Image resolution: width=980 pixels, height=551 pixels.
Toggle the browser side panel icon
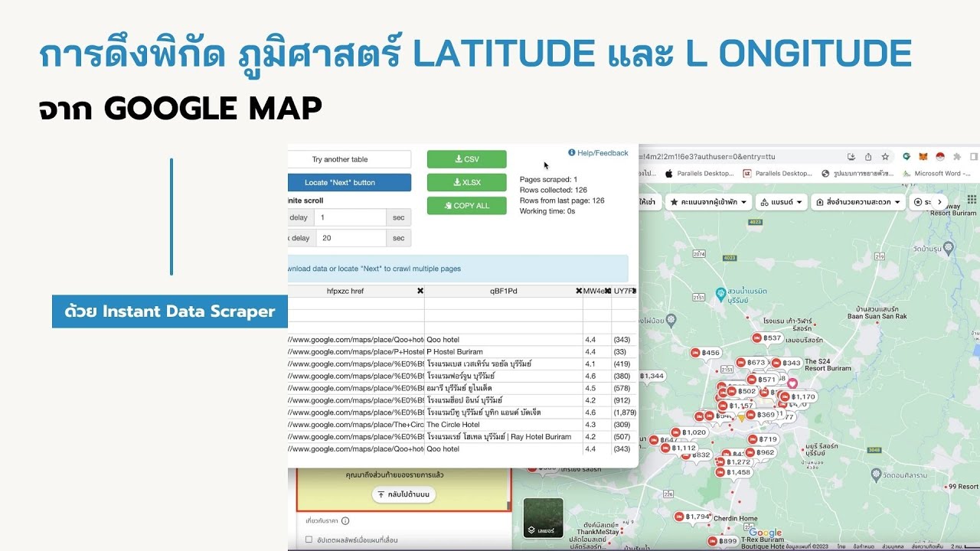click(974, 156)
